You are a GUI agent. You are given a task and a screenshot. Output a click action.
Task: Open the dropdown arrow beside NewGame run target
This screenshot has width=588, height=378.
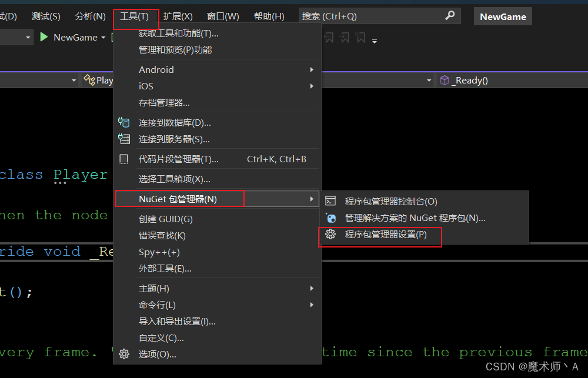pos(103,36)
